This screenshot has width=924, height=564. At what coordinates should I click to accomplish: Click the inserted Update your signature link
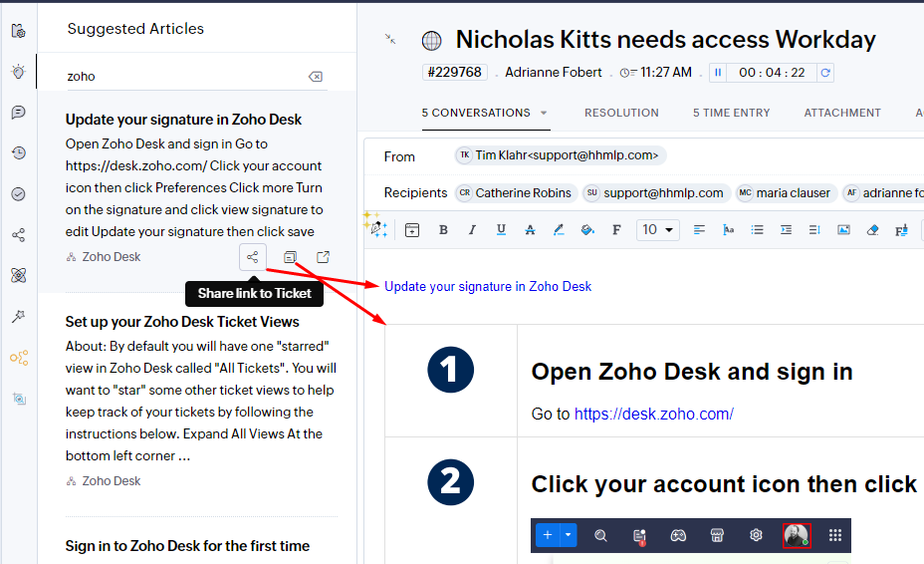488,286
